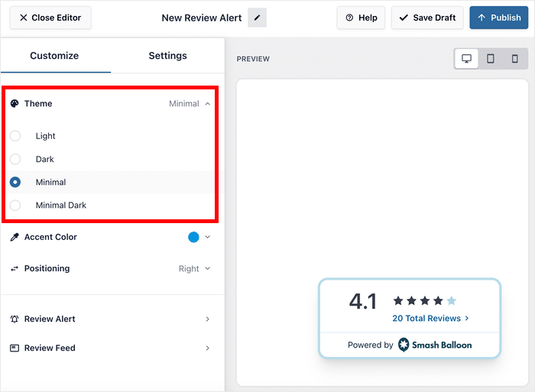Select the Dark theme option

[15, 160]
